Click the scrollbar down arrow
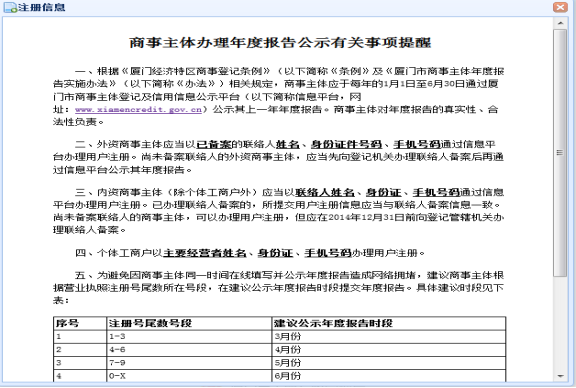The image size is (576, 388). click(560, 376)
